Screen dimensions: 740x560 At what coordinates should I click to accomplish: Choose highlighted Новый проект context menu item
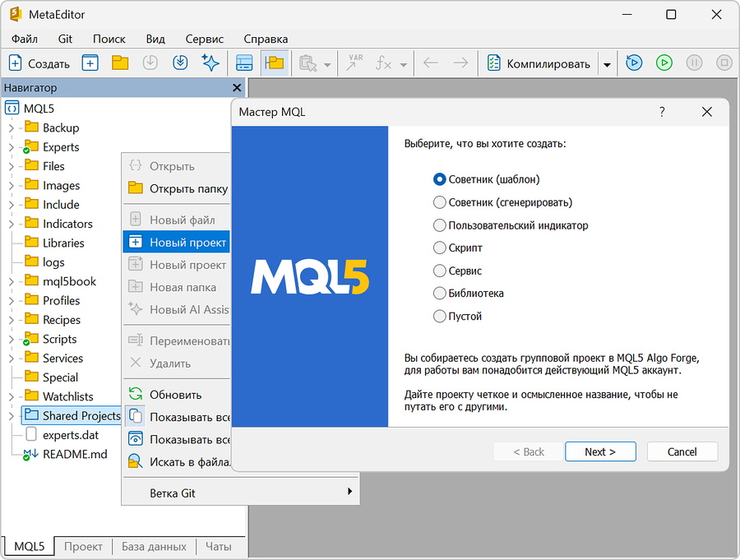click(177, 243)
